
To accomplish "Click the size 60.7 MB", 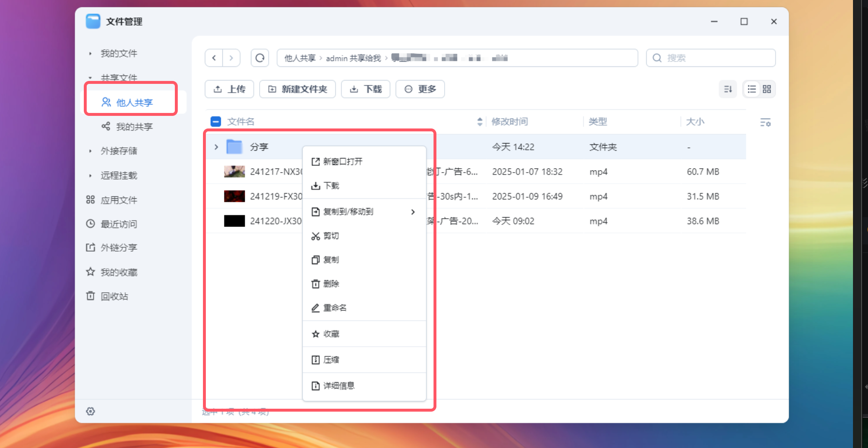I will pos(703,172).
